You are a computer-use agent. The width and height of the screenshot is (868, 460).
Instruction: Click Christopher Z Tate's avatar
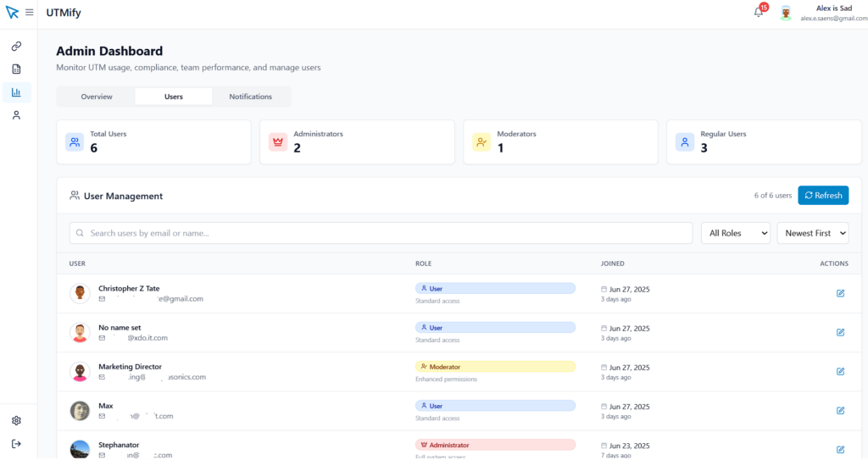click(80, 293)
